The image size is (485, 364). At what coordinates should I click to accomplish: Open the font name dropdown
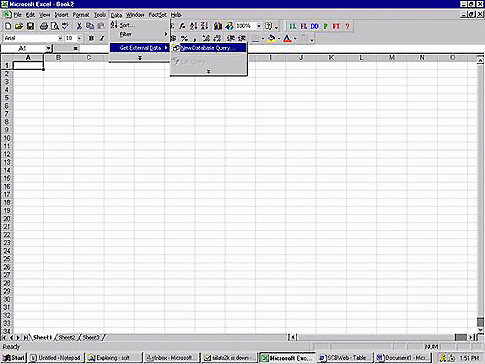[60, 38]
